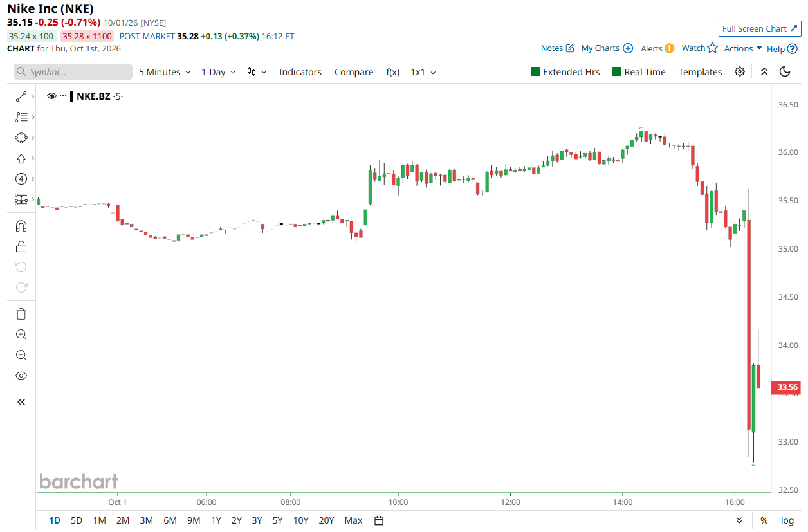Open the Indicators menu
Viewport: 808px width, 532px height.
pyautogui.click(x=300, y=72)
